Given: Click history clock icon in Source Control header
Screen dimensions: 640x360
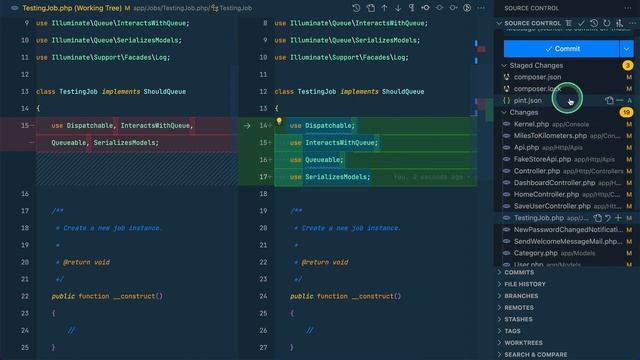Looking at the screenshot, I should click(594, 23).
